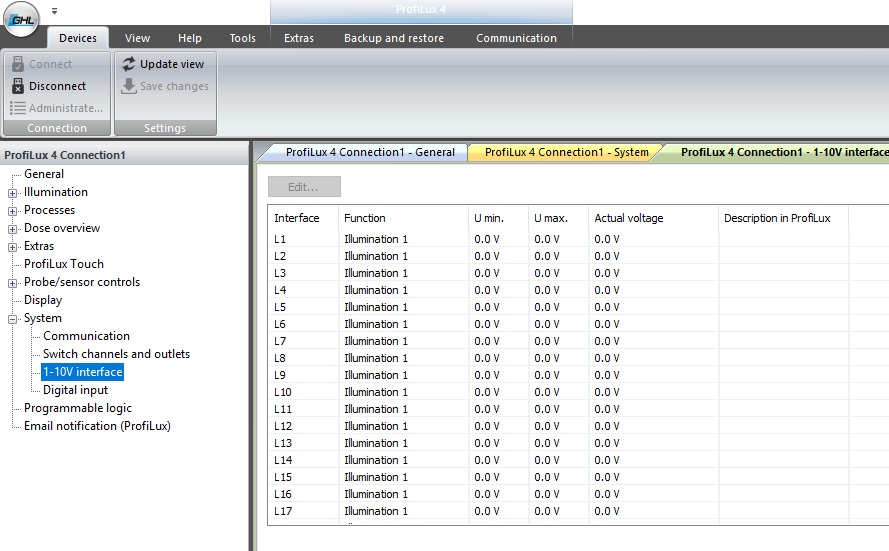The height and width of the screenshot is (551, 889).
Task: Open the Help ribbon tab
Action: click(189, 38)
